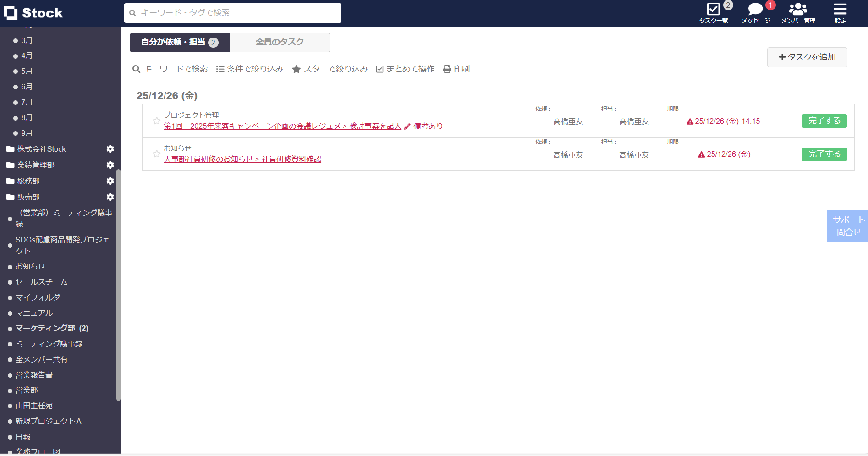
Task: Click the 印刷 printer icon
Action: [447, 69]
